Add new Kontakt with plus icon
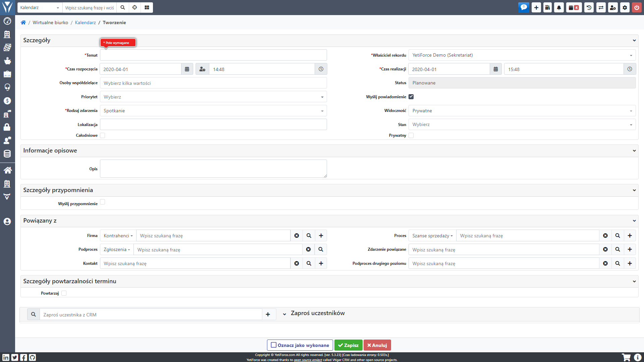Image resolution: width=644 pixels, height=362 pixels. click(x=321, y=263)
